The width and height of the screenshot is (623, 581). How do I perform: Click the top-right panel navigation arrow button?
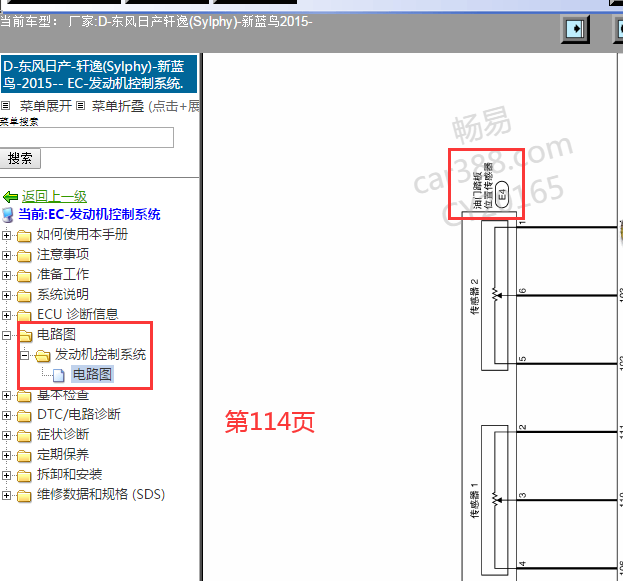coord(576,28)
